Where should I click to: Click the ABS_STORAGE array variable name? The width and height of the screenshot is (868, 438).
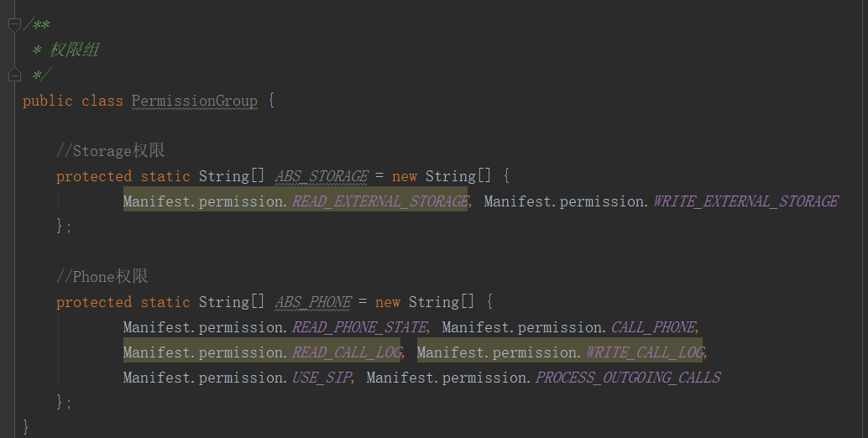click(x=322, y=176)
